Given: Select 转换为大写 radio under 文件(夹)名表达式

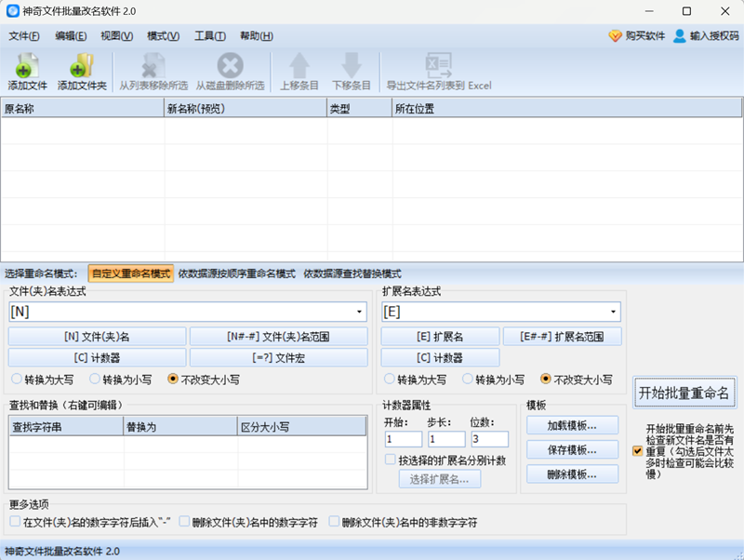Looking at the screenshot, I should click(x=16, y=380).
